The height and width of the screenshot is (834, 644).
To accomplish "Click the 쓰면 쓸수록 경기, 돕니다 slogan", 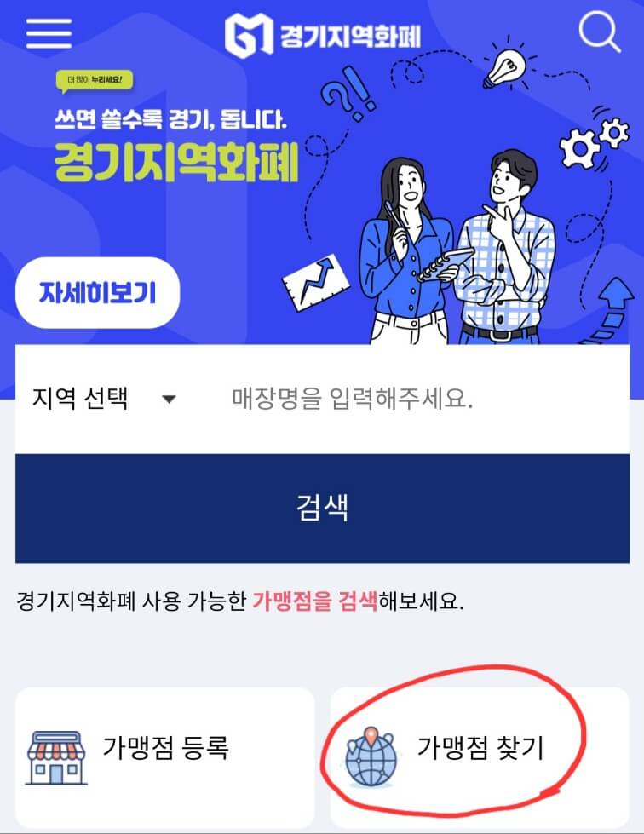I will point(170,119).
